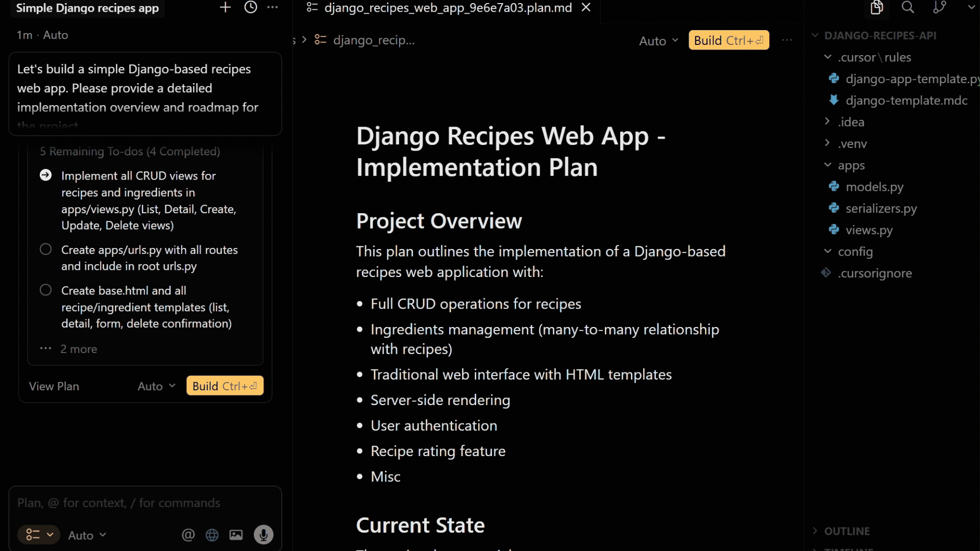Click 'Project Overview' heading
This screenshot has height=551, width=980.
(439, 221)
